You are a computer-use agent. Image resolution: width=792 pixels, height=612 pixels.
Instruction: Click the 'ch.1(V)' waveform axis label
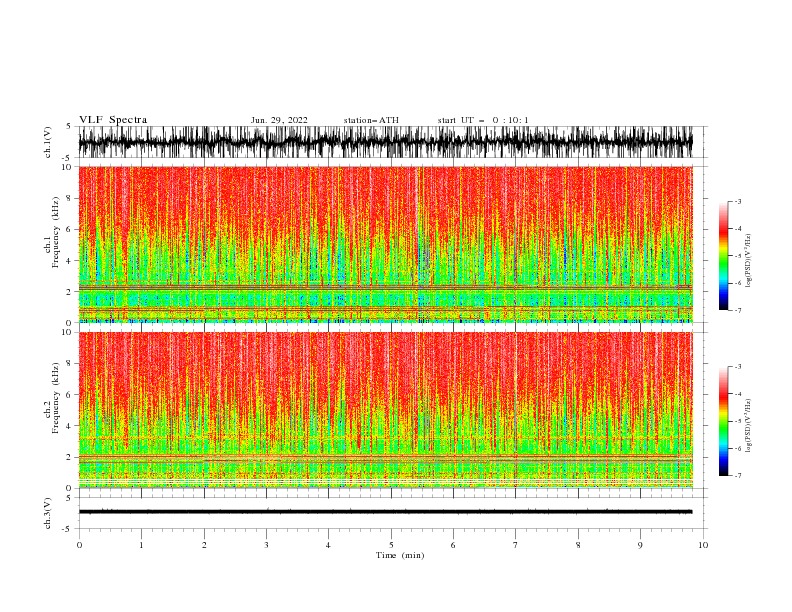tap(48, 142)
